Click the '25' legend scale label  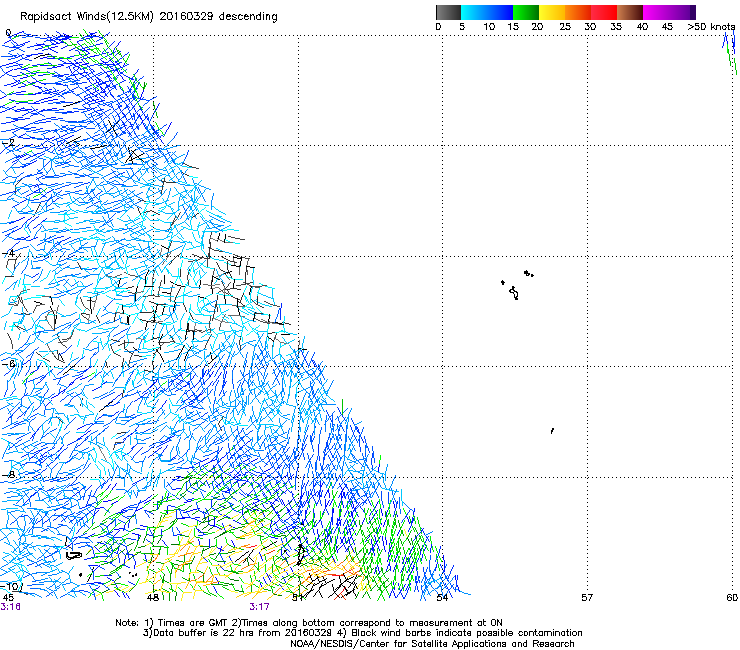click(565, 27)
